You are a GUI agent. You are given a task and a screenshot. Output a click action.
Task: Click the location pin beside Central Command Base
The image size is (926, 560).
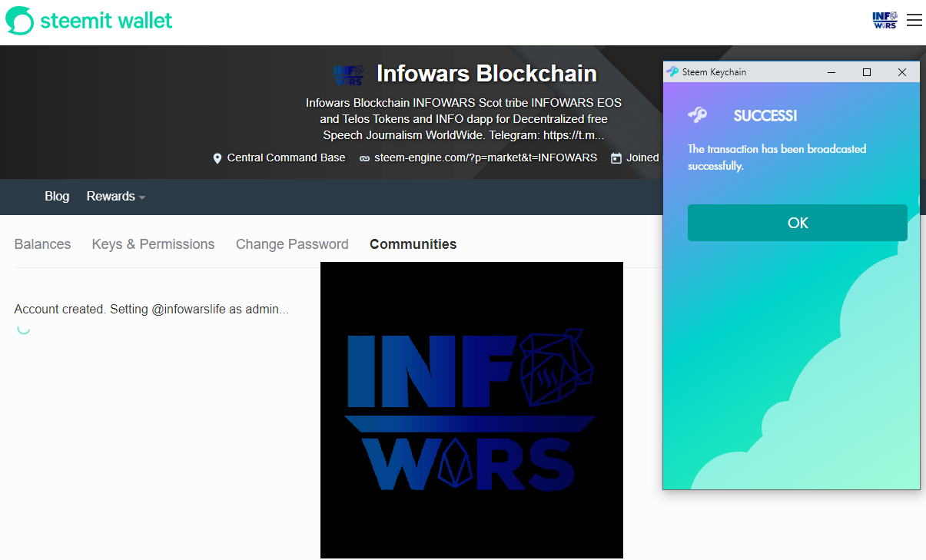coord(217,157)
